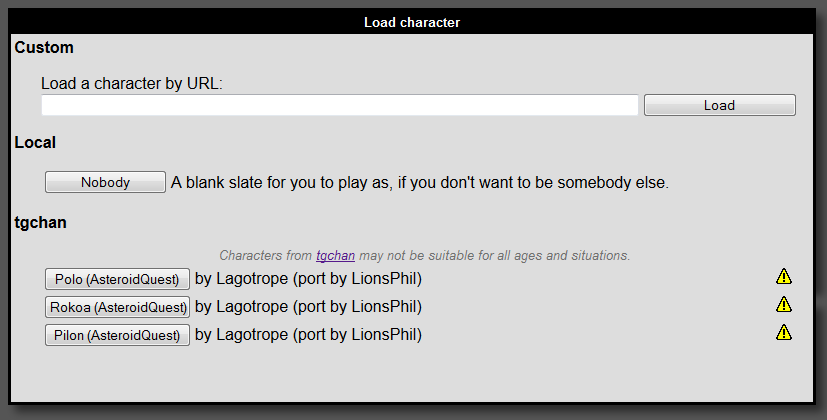Load the Rokoa (AsteroidQuest) character

117,306
